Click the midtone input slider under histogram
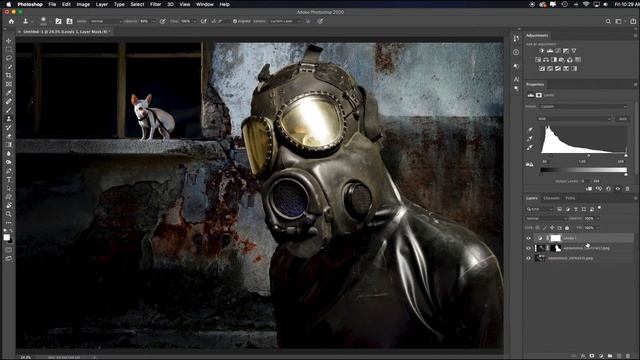This screenshot has width=640, height=360. click(x=588, y=156)
